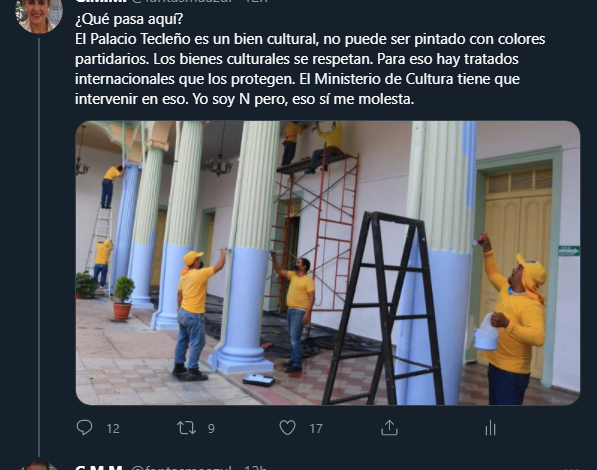597x470 pixels.
Task: Retweet this post using the arrows icon
Action: 187,428
